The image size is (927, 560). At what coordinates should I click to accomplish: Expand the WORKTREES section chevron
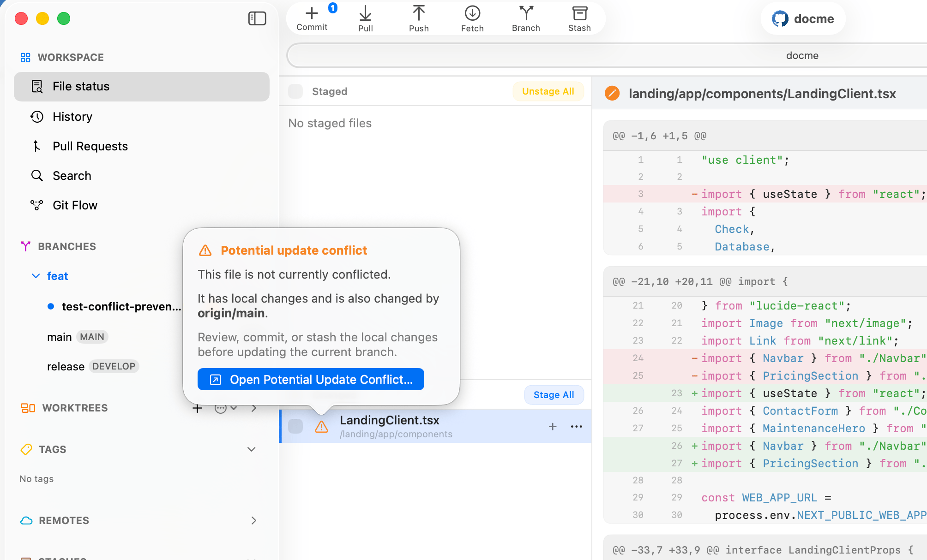(x=253, y=408)
